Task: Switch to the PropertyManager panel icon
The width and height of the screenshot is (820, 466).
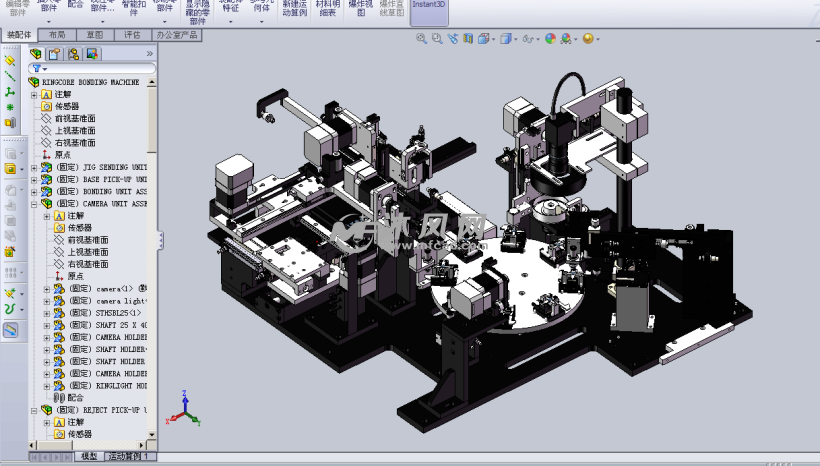Action: coord(55,54)
